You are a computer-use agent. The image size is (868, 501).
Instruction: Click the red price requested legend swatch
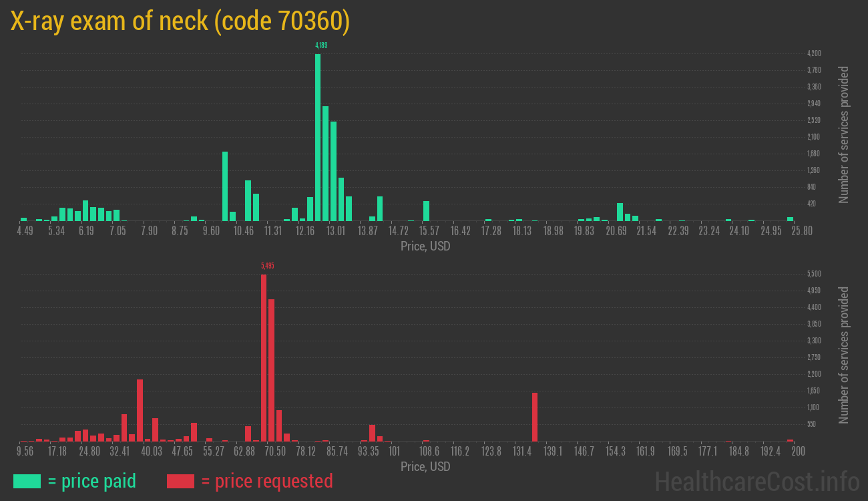pyautogui.click(x=180, y=481)
